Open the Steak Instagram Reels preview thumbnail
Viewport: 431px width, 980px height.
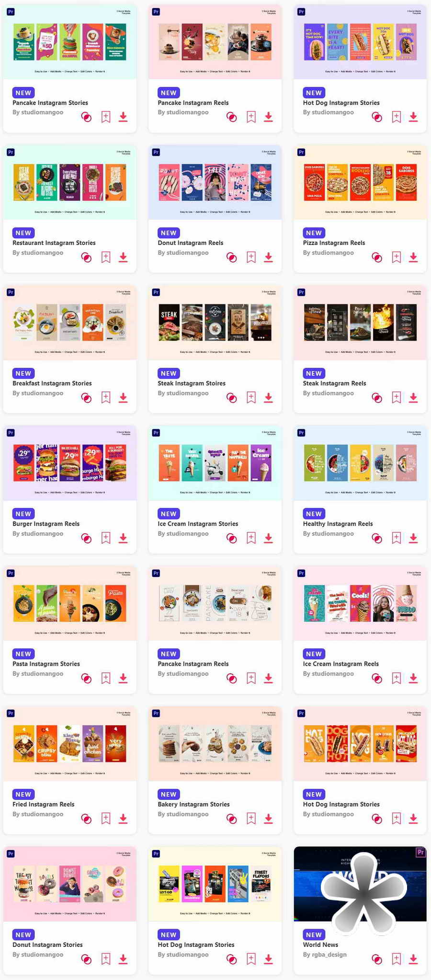click(x=360, y=323)
